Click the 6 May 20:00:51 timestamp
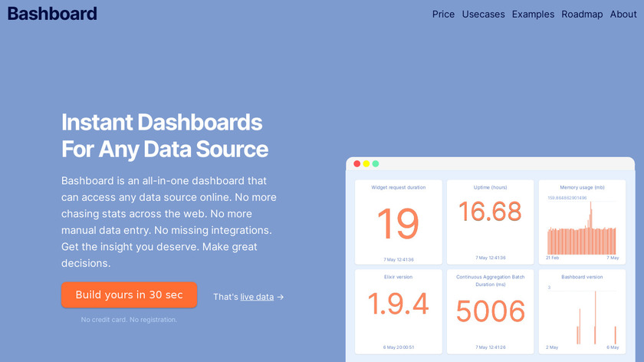Screen dimensions: 644x362 click(399, 347)
